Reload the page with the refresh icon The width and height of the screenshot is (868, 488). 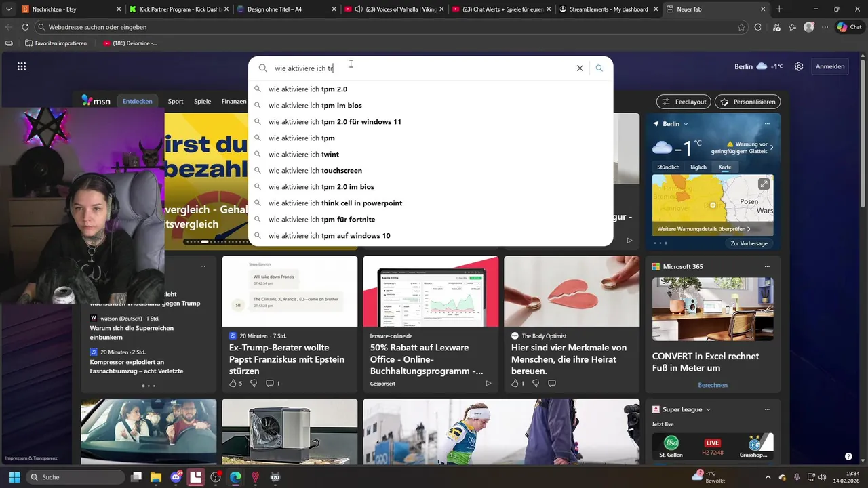(25, 27)
